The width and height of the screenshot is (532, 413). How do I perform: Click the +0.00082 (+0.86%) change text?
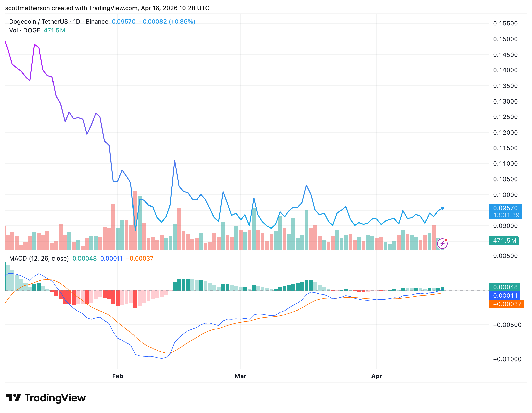(x=167, y=22)
